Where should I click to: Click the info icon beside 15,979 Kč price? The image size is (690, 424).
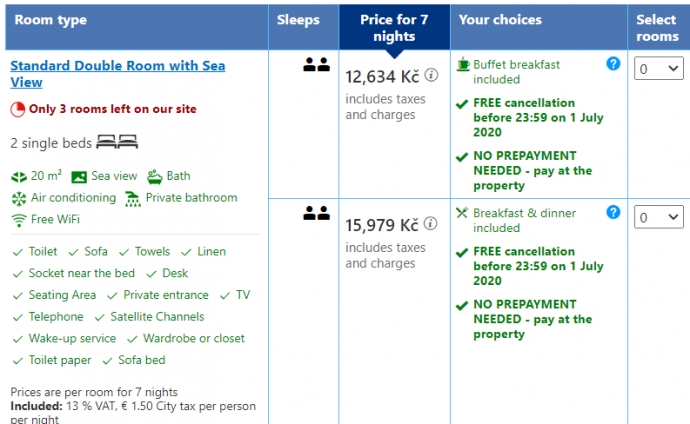point(430,224)
